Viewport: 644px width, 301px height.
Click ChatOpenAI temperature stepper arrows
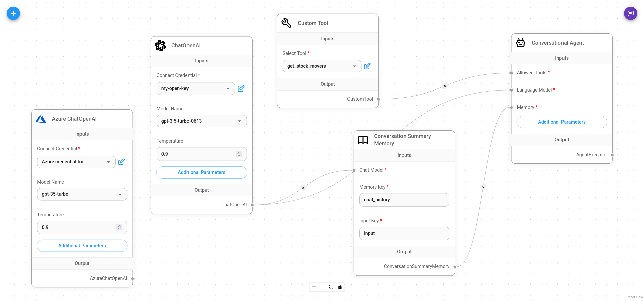click(239, 154)
